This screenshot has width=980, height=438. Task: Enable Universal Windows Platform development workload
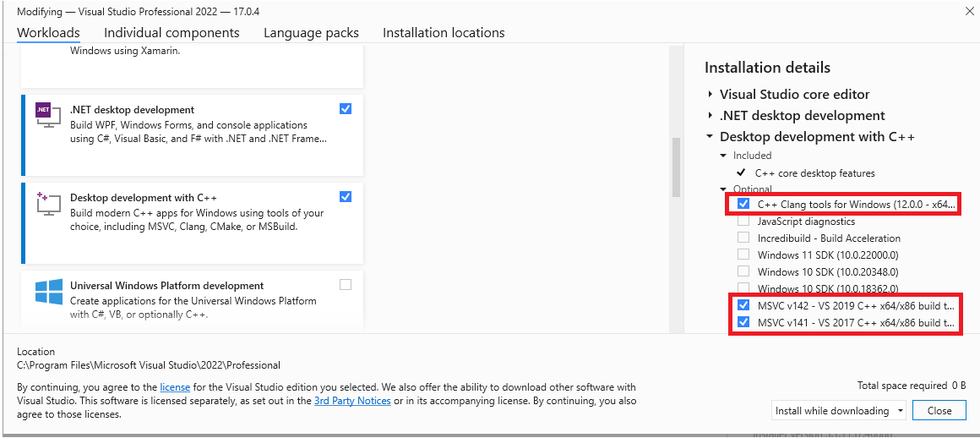[x=346, y=285]
